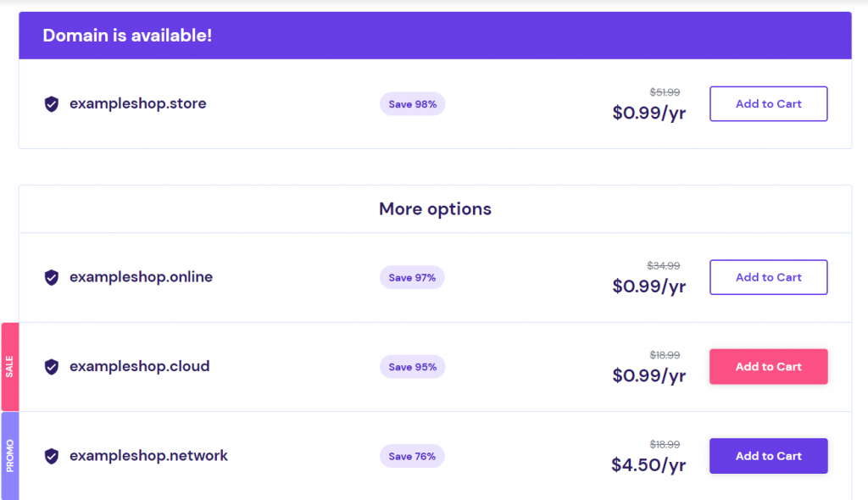The width and height of the screenshot is (868, 500).
Task: Click the exampleshop.store domain name
Action: 137,103
